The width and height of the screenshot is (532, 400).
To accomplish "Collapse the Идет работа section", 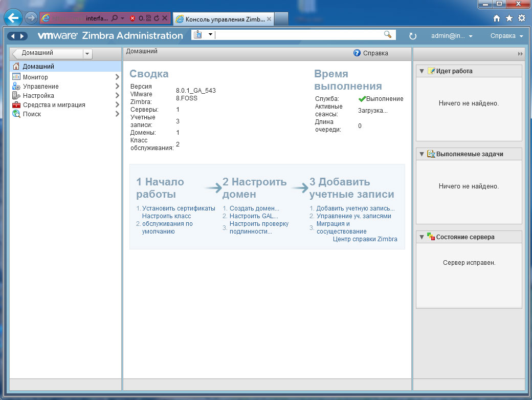I will 422,71.
